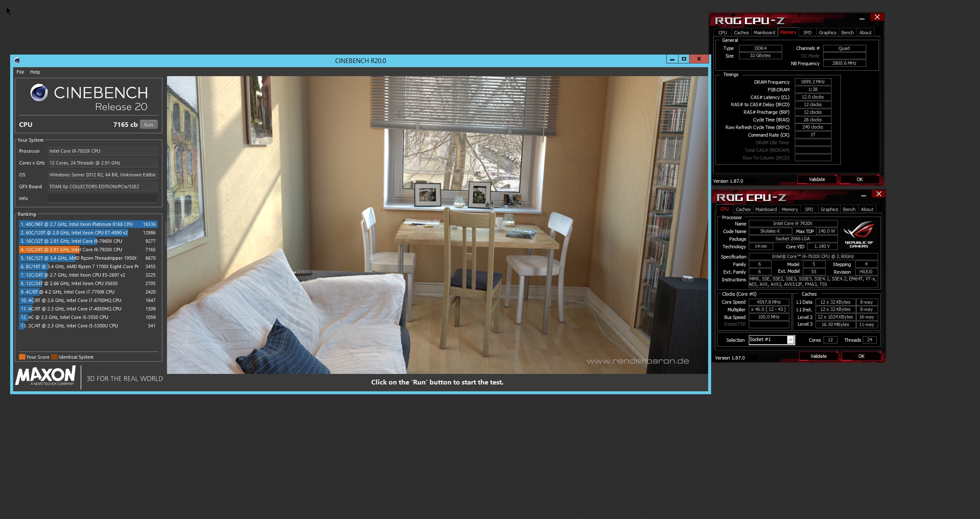The image size is (980, 519).
Task: Open Caches tab in upper CPU-Z window
Action: 741,33
